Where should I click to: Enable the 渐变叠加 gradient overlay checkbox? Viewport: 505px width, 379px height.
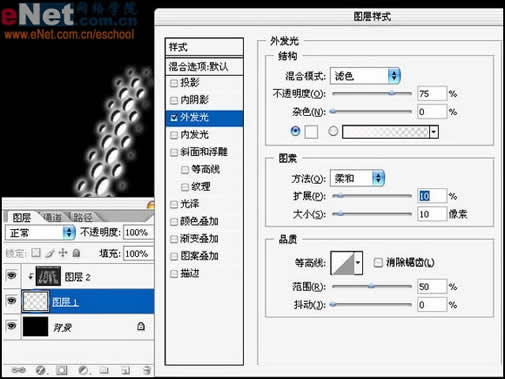[x=174, y=239]
